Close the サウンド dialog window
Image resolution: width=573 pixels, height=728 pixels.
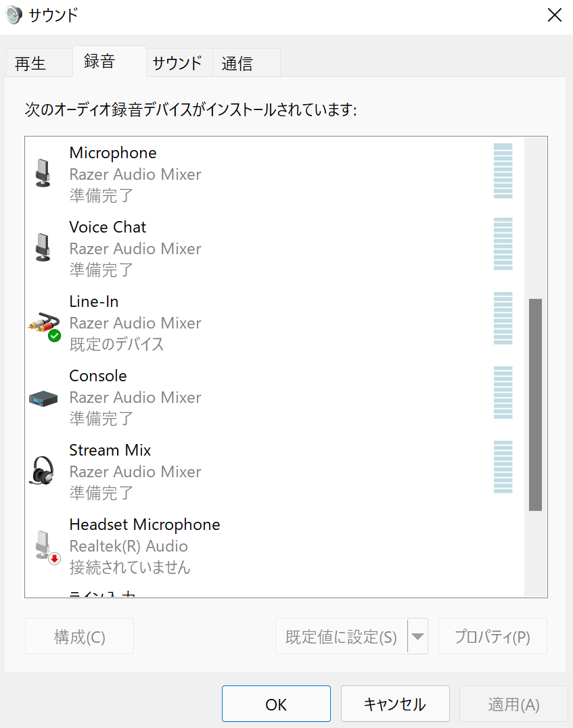tap(555, 16)
